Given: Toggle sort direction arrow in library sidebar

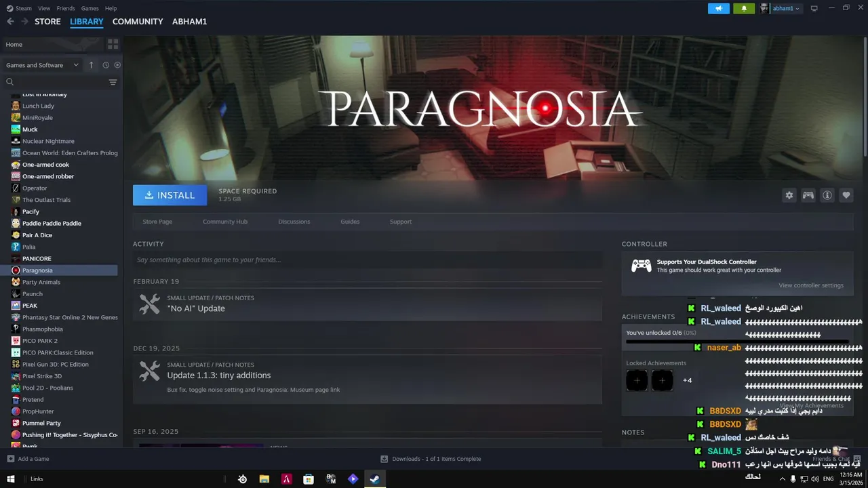Looking at the screenshot, I should [92, 65].
